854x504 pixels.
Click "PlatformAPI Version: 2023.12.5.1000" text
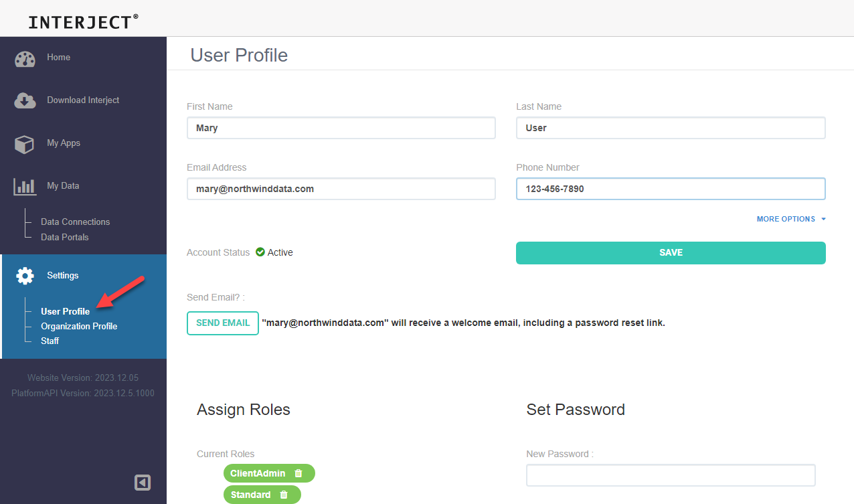83,393
